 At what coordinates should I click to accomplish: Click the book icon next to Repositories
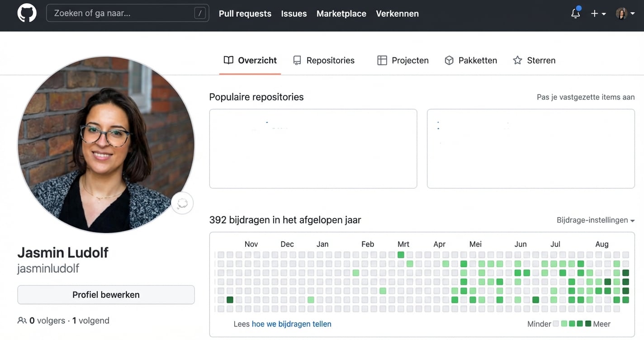tap(297, 60)
